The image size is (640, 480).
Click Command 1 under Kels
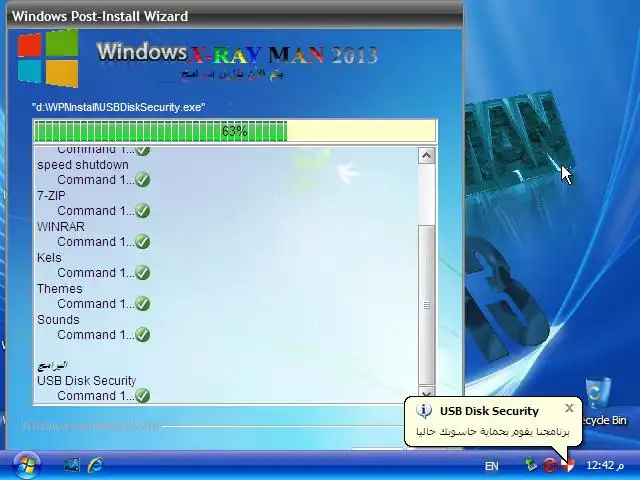(x=96, y=273)
